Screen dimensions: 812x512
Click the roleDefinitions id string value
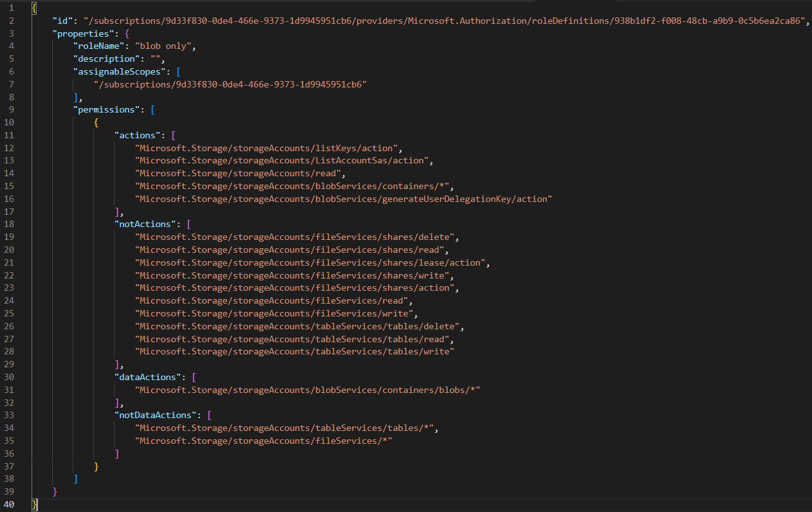point(445,21)
